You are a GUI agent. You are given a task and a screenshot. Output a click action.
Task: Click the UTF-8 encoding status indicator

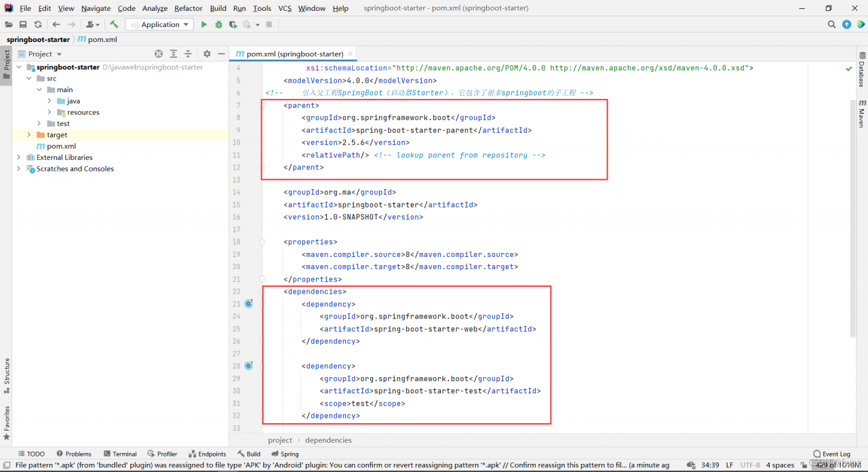click(x=750, y=465)
